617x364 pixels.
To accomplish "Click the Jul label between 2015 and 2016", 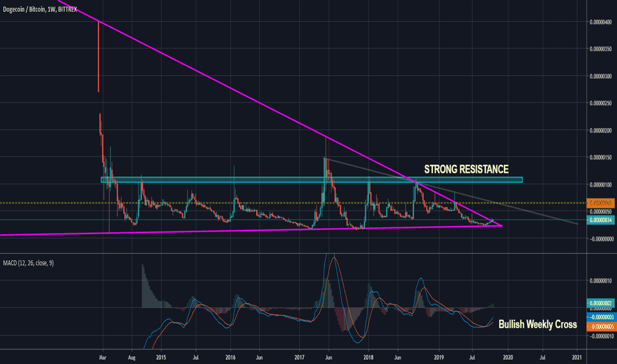I will (x=195, y=357).
